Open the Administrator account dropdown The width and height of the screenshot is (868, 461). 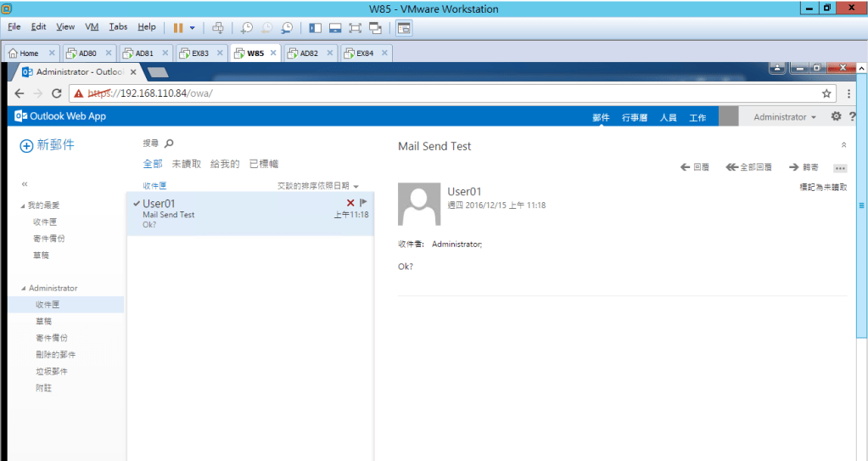point(785,117)
